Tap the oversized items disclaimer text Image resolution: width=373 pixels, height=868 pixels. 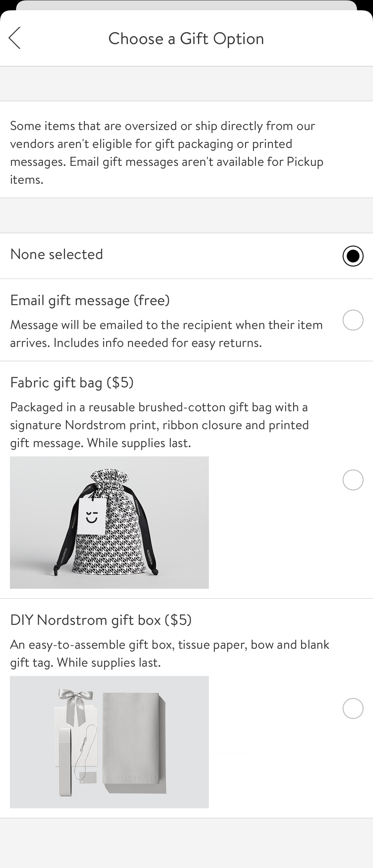pos(167,152)
